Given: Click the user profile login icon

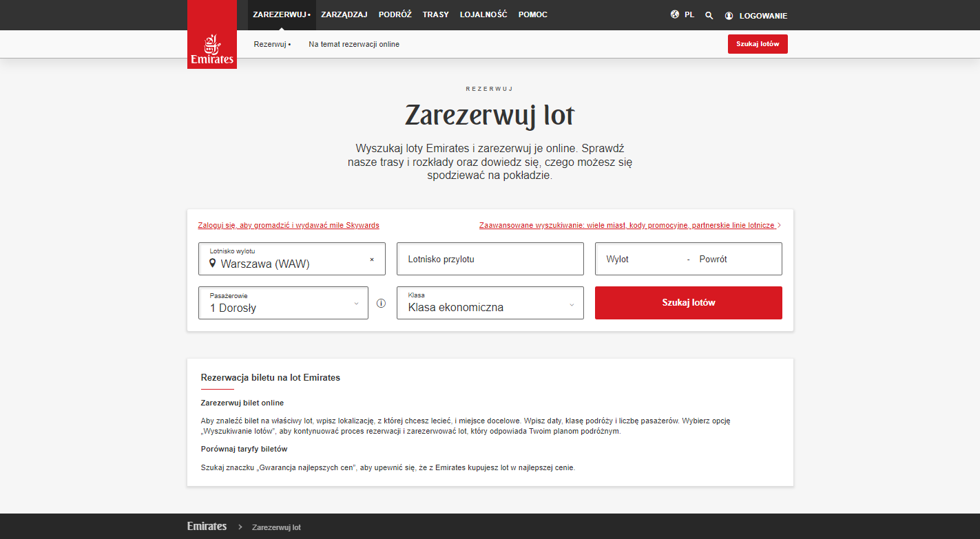Looking at the screenshot, I should (x=729, y=16).
